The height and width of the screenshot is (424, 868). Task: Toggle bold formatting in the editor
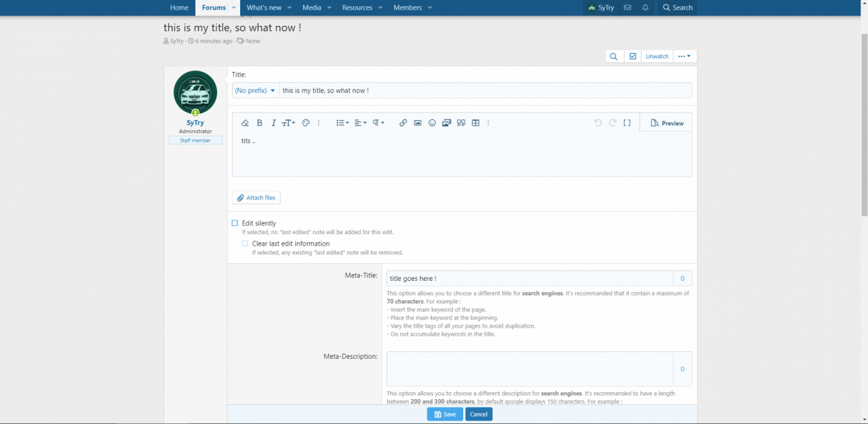pyautogui.click(x=259, y=123)
